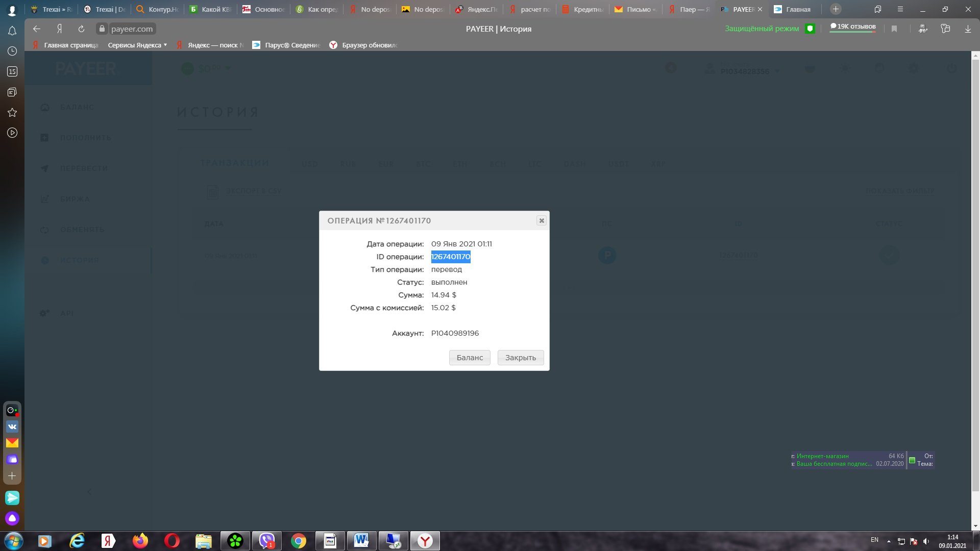Open the browser menu hamburger icon
The image size is (980, 551).
[900, 9]
